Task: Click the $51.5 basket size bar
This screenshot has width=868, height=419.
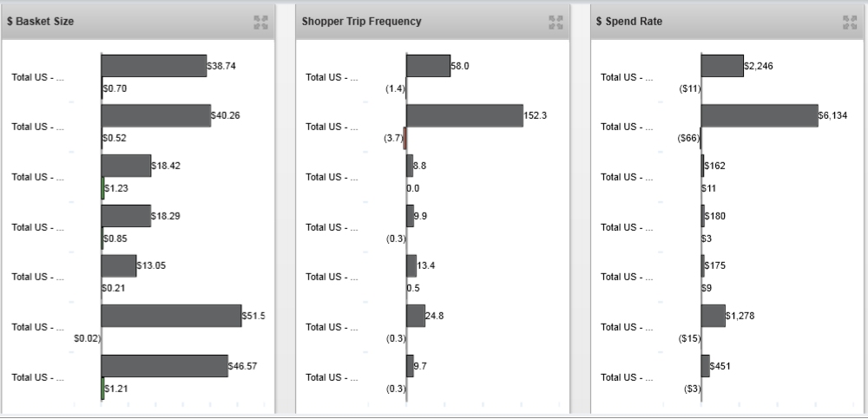Action: (171, 316)
